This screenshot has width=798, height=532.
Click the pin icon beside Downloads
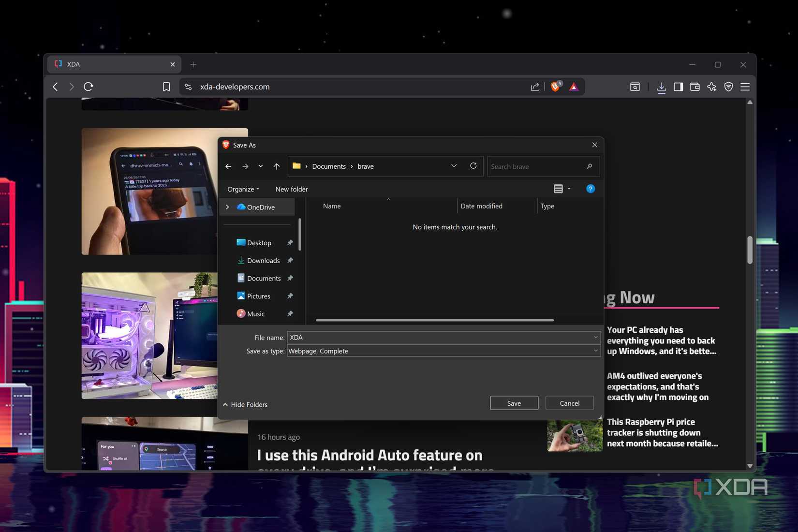pyautogui.click(x=290, y=261)
